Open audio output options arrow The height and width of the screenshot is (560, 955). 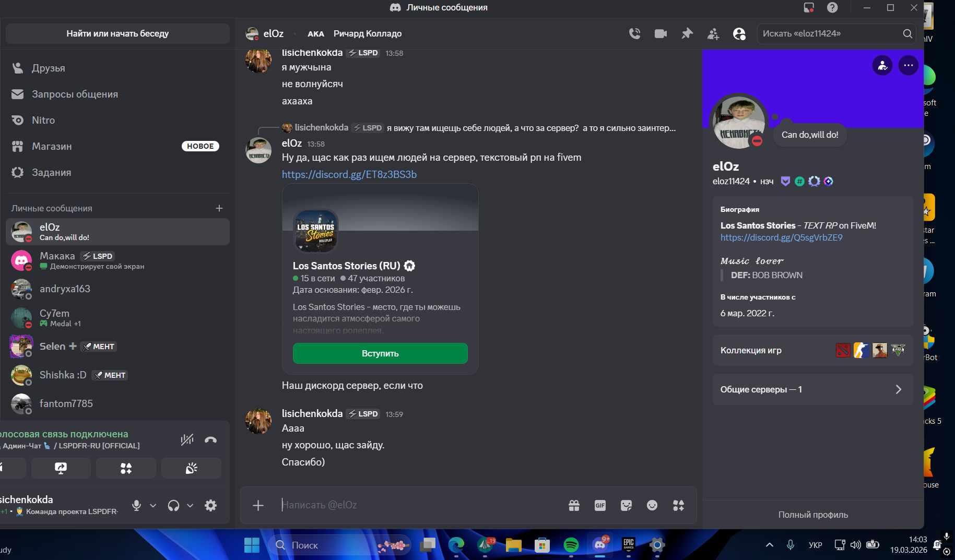190,505
